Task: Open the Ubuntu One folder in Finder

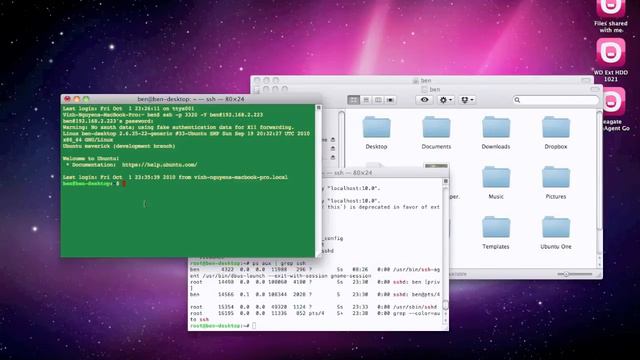Action: point(556,233)
